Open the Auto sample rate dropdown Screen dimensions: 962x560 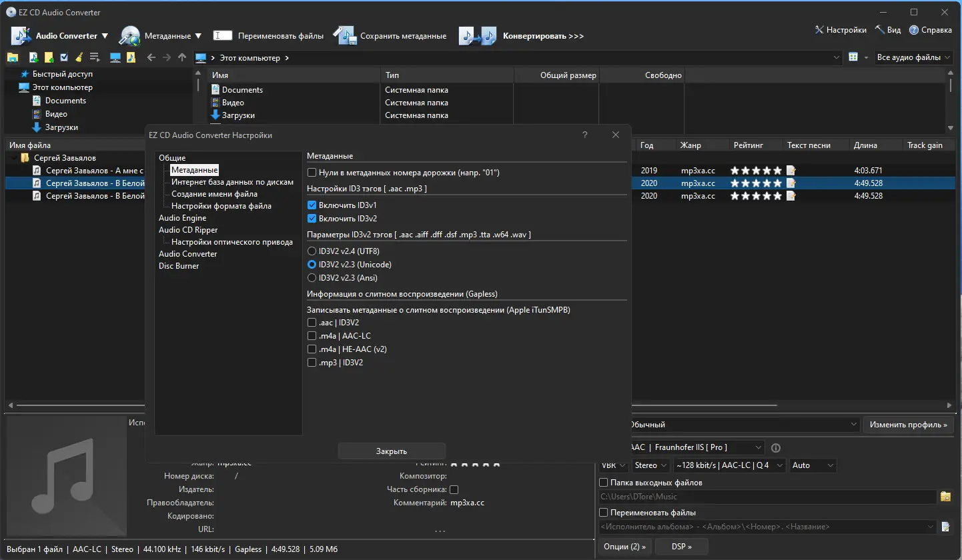point(813,465)
